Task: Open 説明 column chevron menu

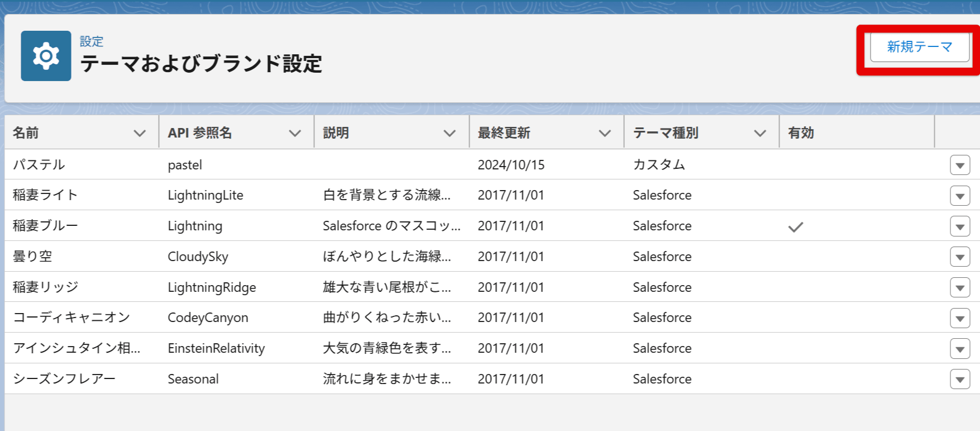Action: (450, 133)
